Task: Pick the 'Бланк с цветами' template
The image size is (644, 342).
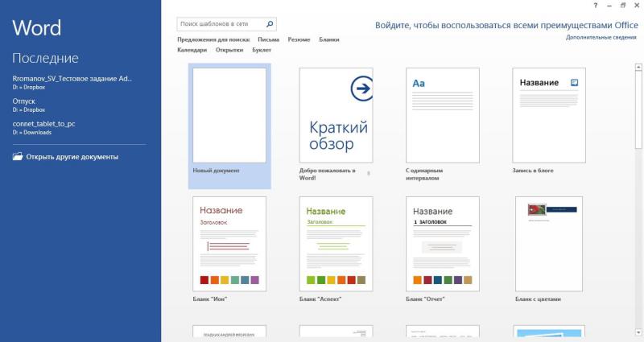Action: coord(548,244)
